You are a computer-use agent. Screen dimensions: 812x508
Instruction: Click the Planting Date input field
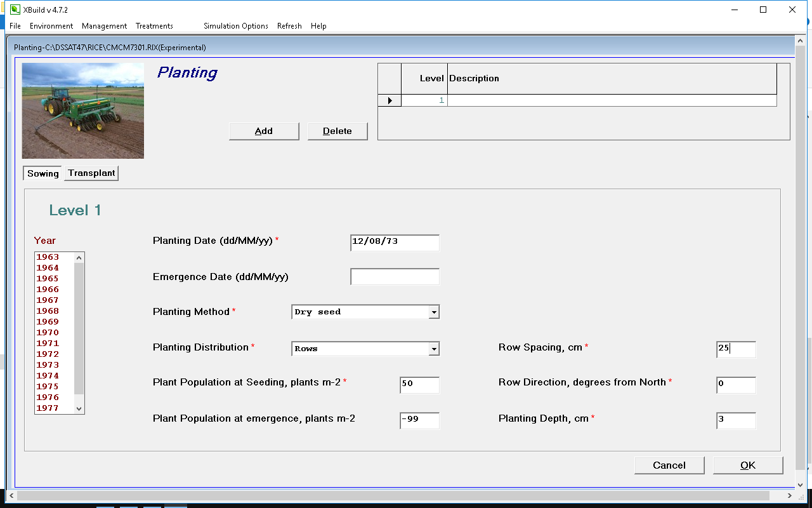pos(394,242)
